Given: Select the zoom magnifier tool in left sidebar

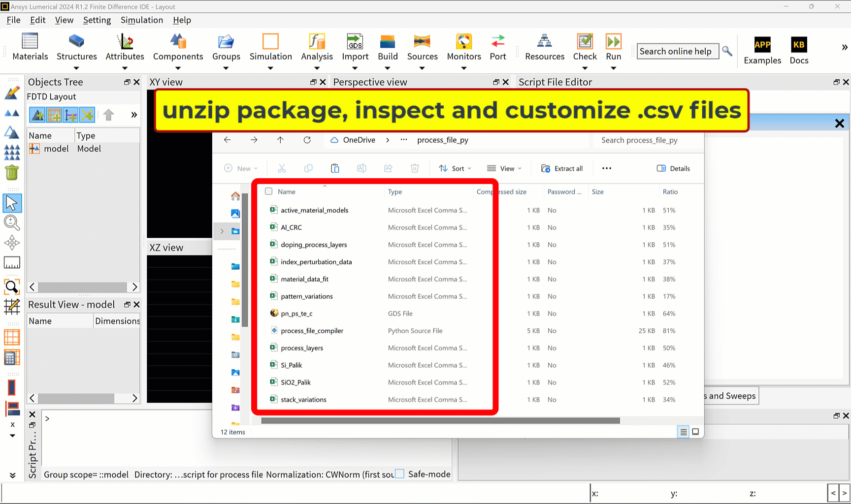Looking at the screenshot, I should pyautogui.click(x=12, y=223).
